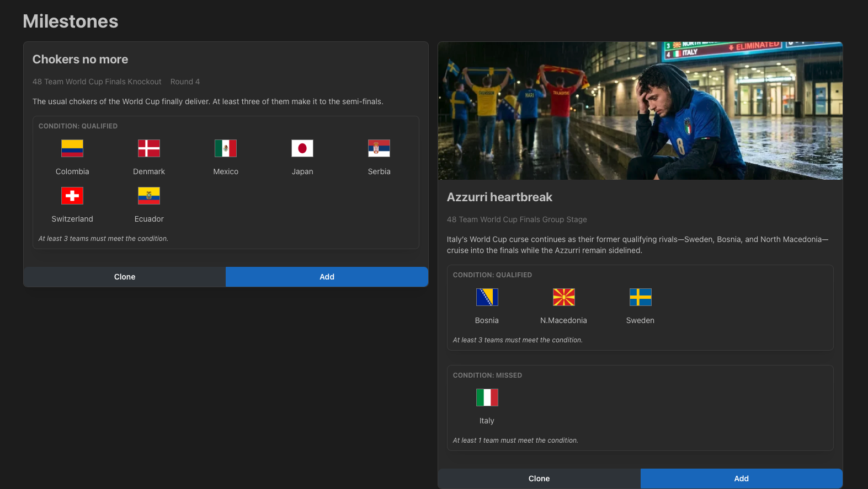Viewport: 868px width, 489px height.
Task: Click the Colombia team name
Action: [72, 171]
